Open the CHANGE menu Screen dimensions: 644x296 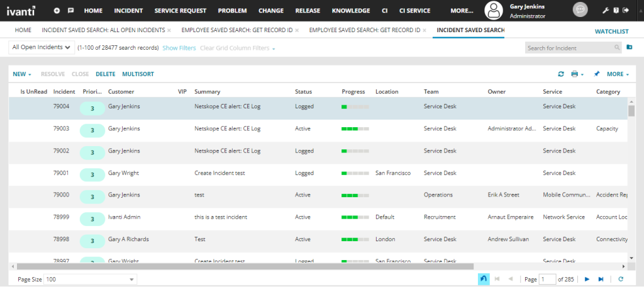(271, 11)
